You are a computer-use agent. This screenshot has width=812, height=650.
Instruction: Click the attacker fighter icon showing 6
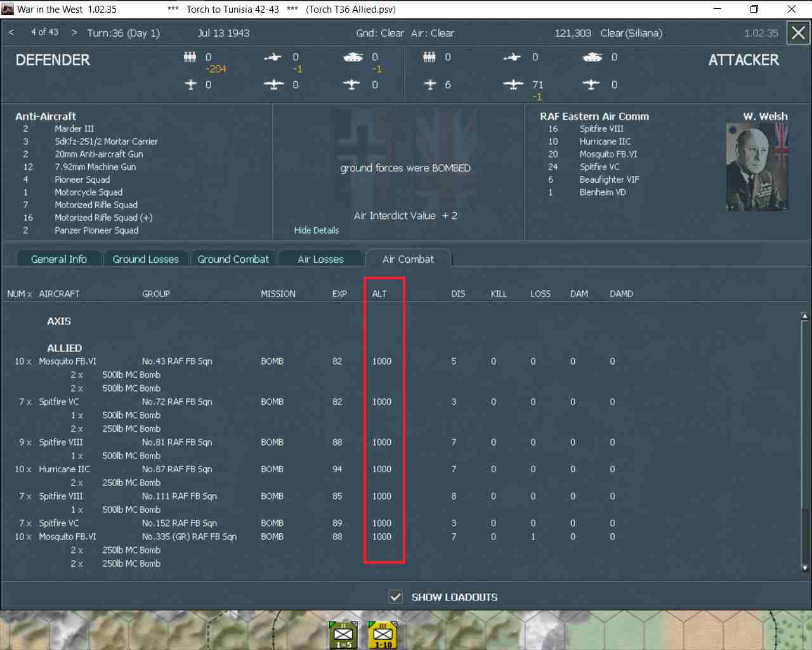coord(431,84)
